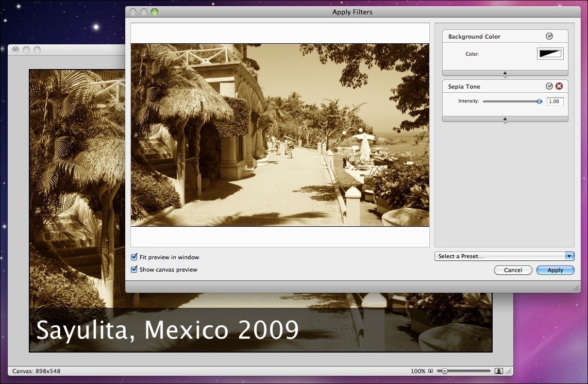Disable Show canvas preview checkbox
This screenshot has height=384, width=588.
pyautogui.click(x=135, y=270)
